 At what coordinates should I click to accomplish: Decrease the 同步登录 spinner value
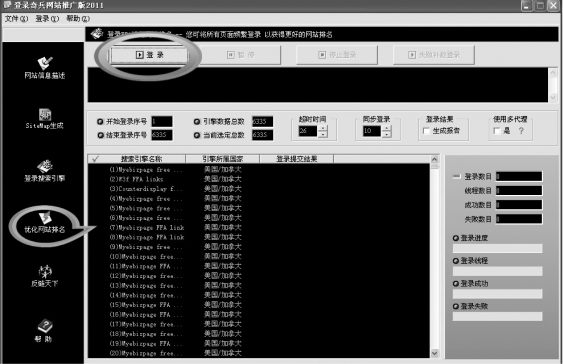386,134
